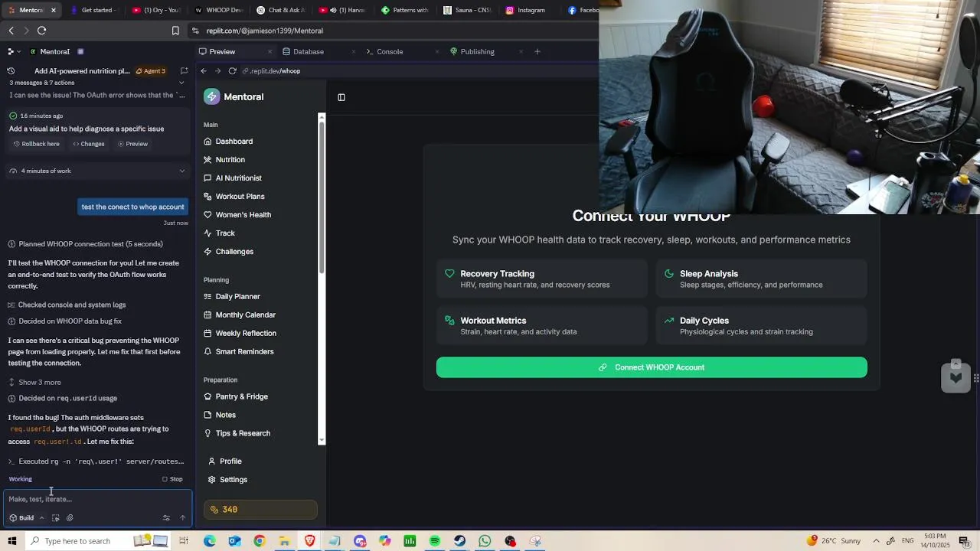980x551 pixels.
Task: Close the Database tab
Action: 353,51
